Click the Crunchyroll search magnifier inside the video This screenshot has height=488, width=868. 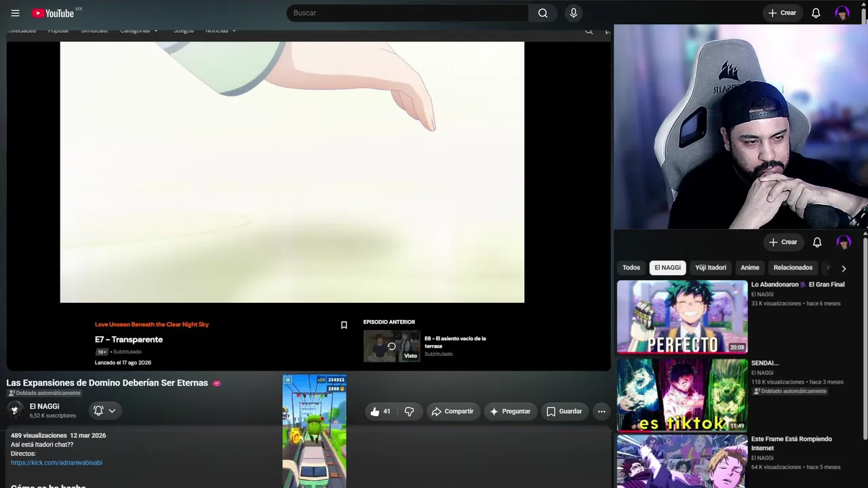click(x=589, y=31)
